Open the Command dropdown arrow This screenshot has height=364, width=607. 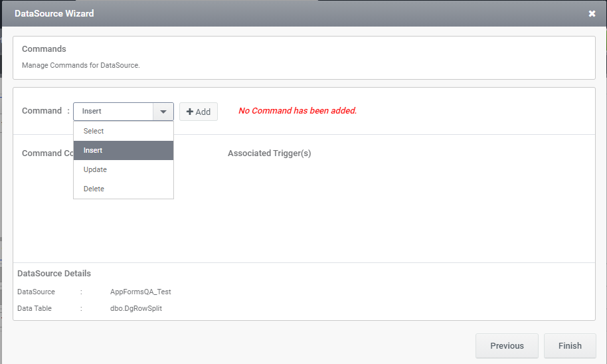pyautogui.click(x=163, y=112)
